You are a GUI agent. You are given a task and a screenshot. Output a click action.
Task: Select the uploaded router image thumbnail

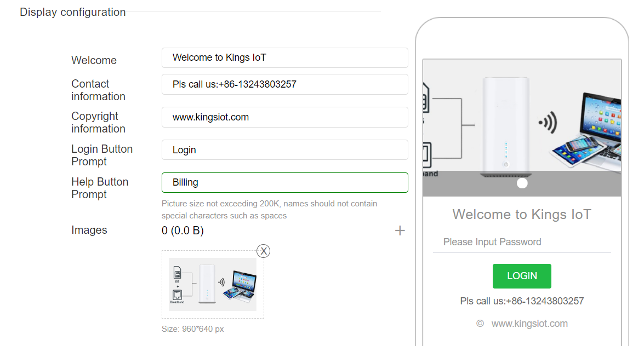pyautogui.click(x=212, y=285)
